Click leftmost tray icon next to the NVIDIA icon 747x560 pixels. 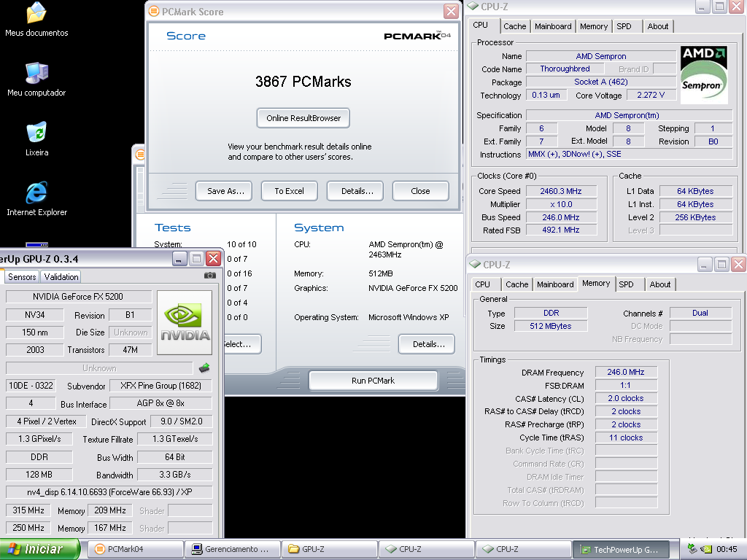tap(693, 549)
